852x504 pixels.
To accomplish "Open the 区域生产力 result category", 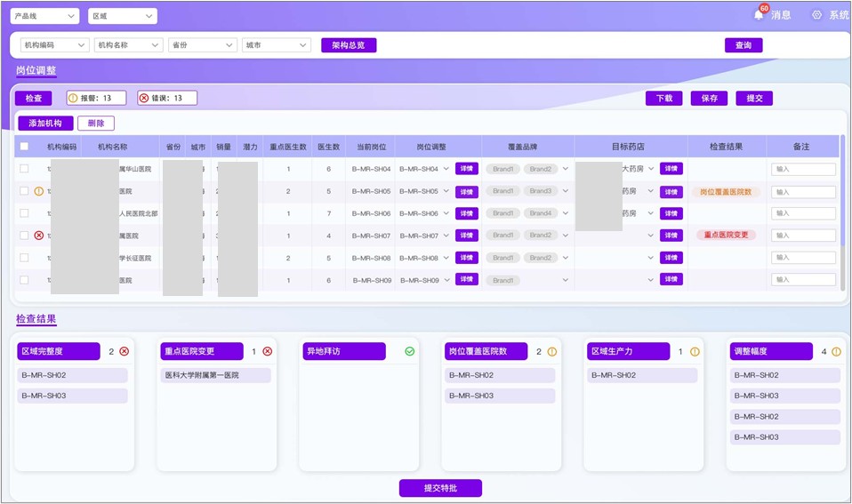I will (x=629, y=351).
